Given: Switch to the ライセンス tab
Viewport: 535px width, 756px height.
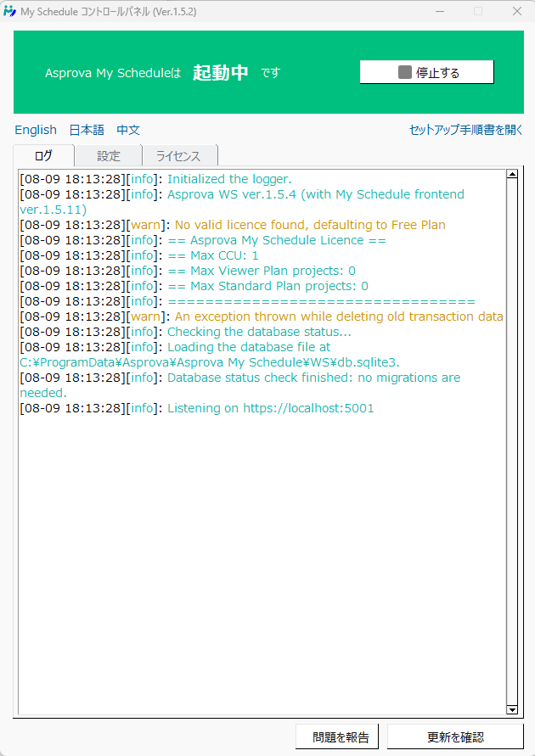Looking at the screenshot, I should [x=178, y=156].
